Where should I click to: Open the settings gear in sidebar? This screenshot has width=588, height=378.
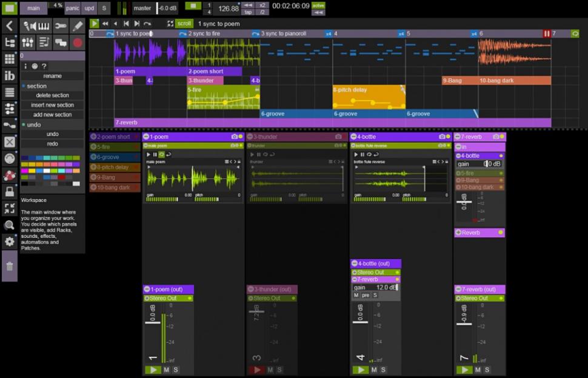pos(10,241)
